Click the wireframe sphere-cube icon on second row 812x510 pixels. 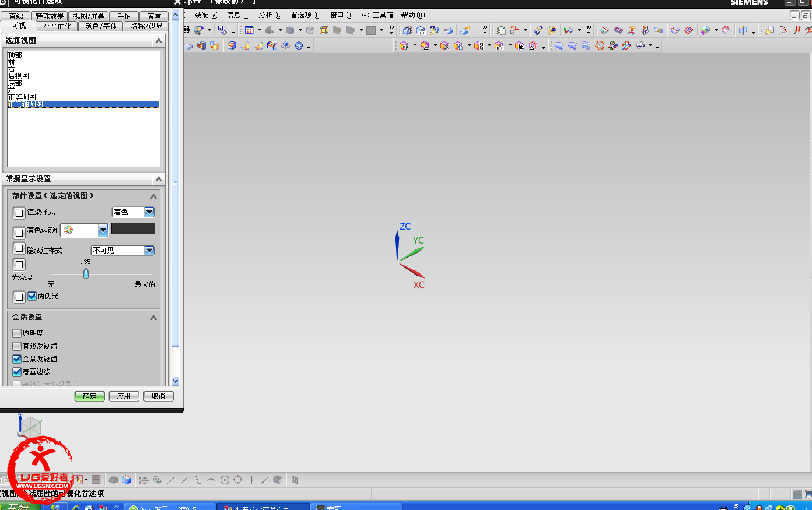pyautogui.click(x=299, y=45)
